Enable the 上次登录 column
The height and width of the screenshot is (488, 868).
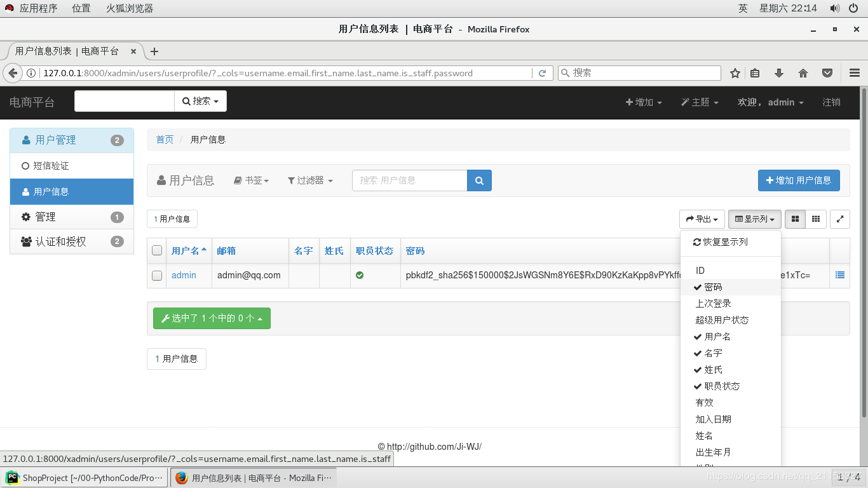pyautogui.click(x=730, y=304)
